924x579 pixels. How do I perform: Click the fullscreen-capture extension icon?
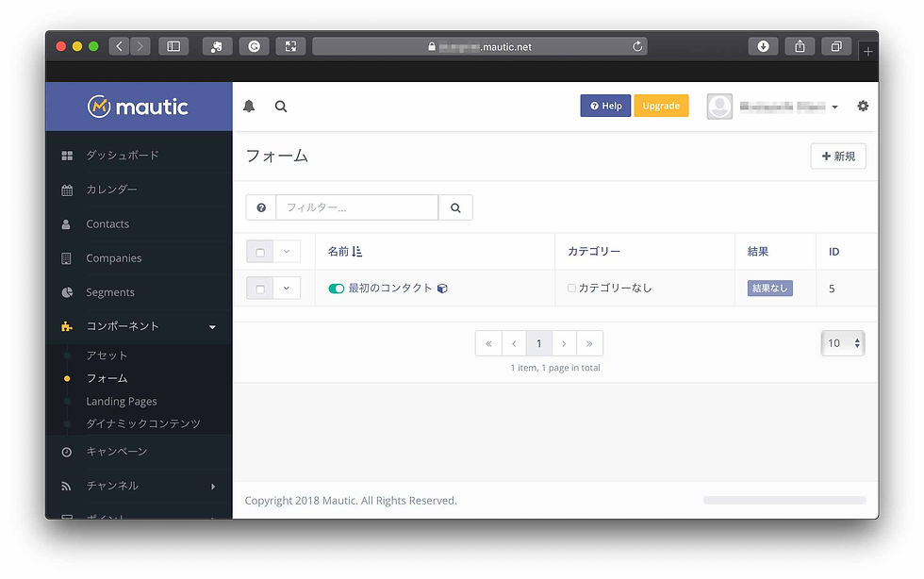click(x=290, y=46)
